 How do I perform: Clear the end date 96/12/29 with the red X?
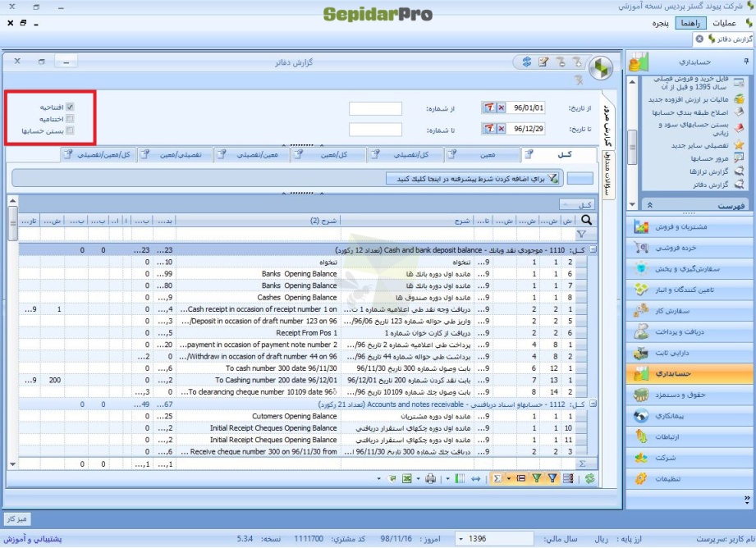(501, 128)
